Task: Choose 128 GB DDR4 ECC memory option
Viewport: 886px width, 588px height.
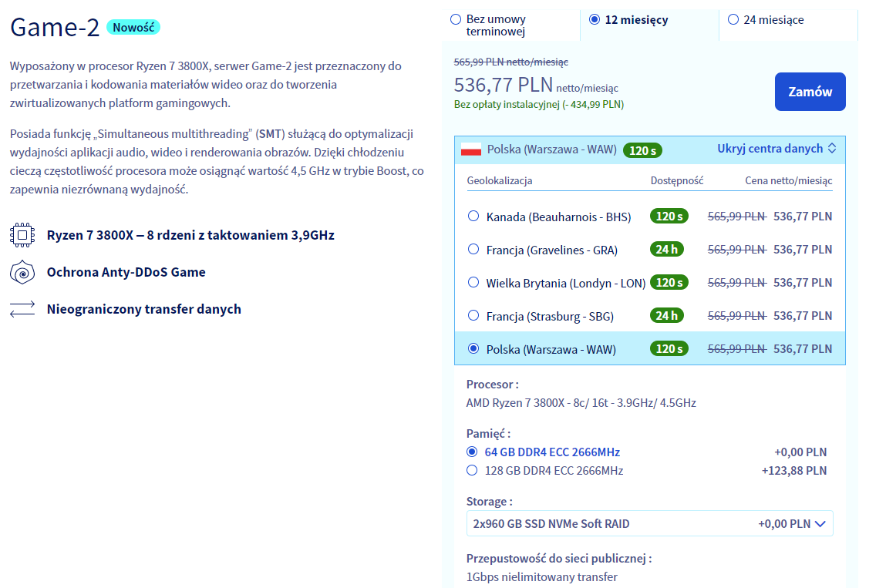Action: tap(472, 470)
